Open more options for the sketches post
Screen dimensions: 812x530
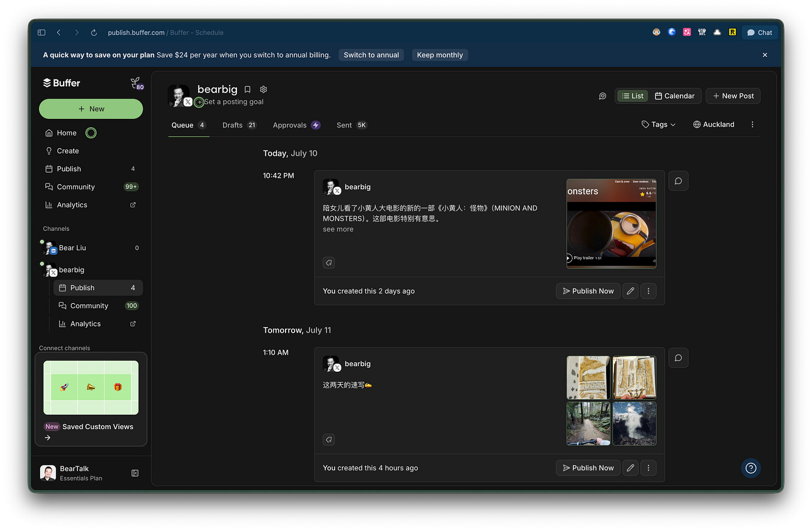coord(648,468)
